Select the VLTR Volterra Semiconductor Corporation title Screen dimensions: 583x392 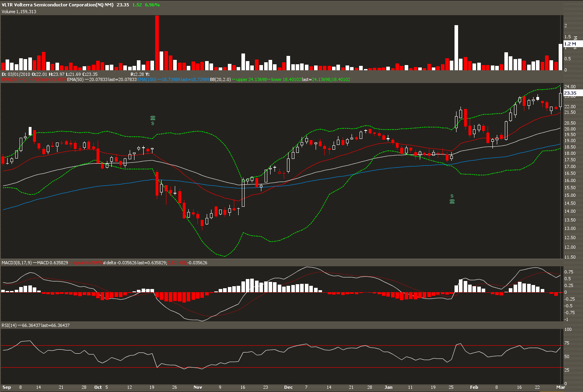[x=57, y=5]
